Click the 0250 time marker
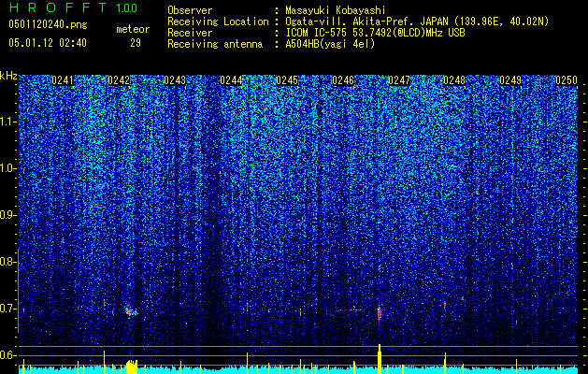588x374 pixels. pyautogui.click(x=566, y=80)
